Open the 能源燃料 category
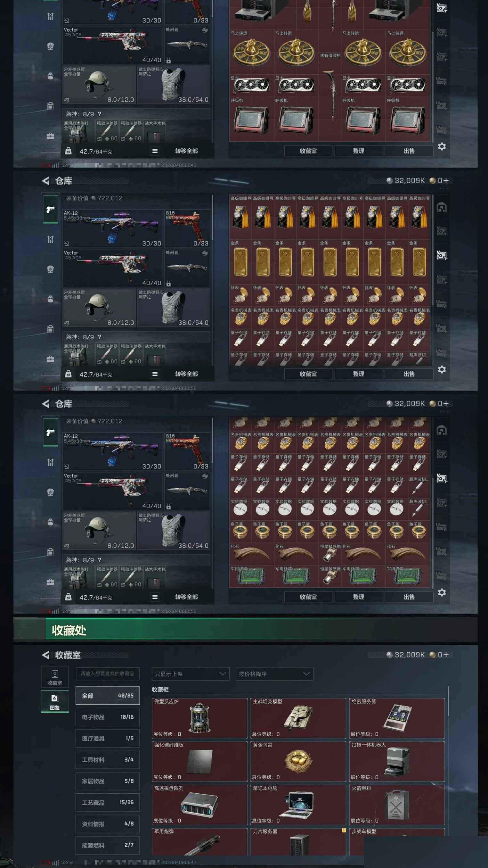The image size is (488, 868). 108,845
